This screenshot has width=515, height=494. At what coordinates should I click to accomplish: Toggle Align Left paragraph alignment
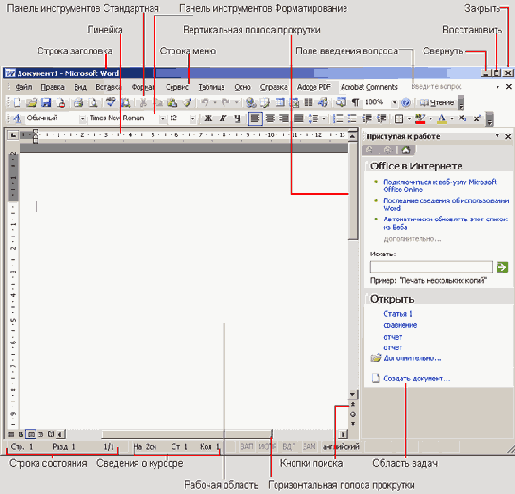(x=255, y=118)
